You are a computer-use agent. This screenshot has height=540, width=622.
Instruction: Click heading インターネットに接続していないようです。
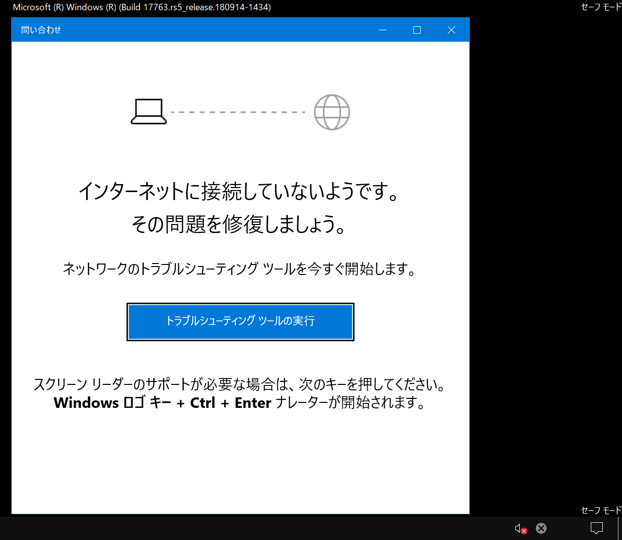click(x=238, y=192)
